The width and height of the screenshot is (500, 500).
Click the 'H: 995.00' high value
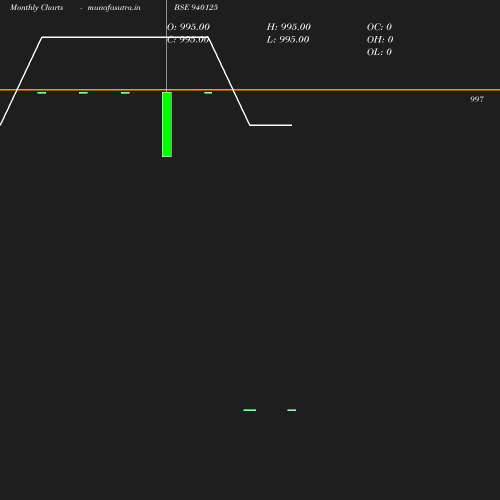point(289,27)
